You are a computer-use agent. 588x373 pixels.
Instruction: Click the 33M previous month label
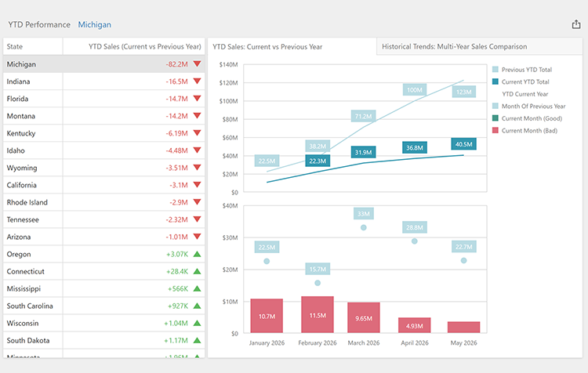(x=363, y=214)
